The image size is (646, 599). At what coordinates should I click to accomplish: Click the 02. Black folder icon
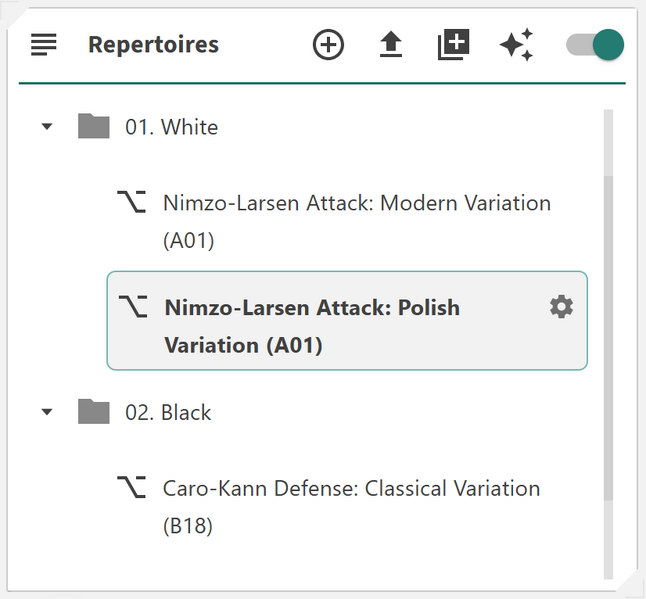point(94,412)
